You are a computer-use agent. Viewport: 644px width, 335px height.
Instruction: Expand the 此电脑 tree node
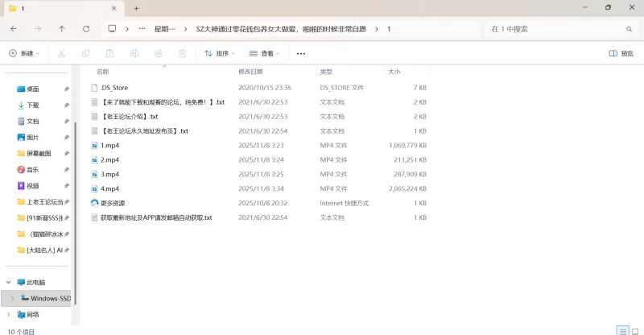9,283
